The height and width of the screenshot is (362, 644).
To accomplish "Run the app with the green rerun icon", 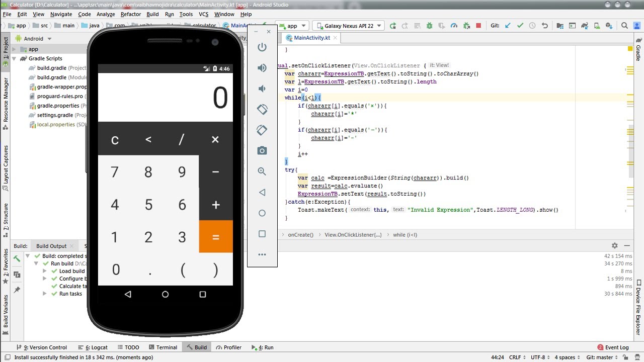I will click(392, 26).
